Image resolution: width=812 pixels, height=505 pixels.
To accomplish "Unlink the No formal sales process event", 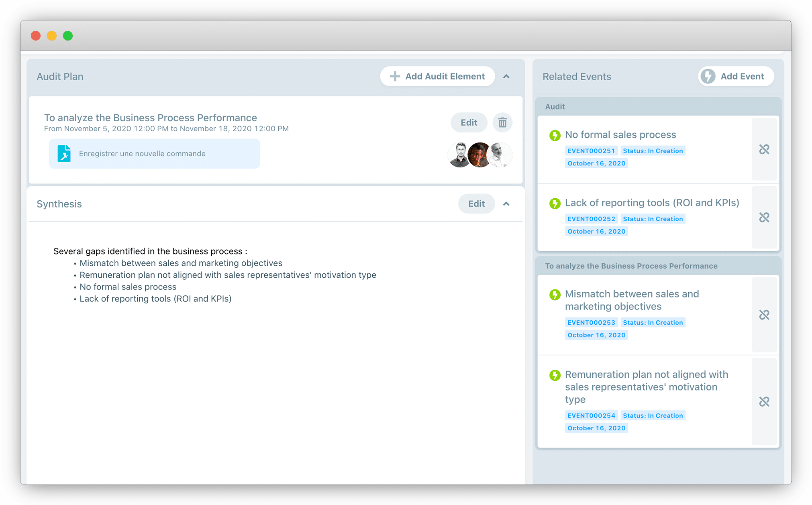I will tap(764, 149).
